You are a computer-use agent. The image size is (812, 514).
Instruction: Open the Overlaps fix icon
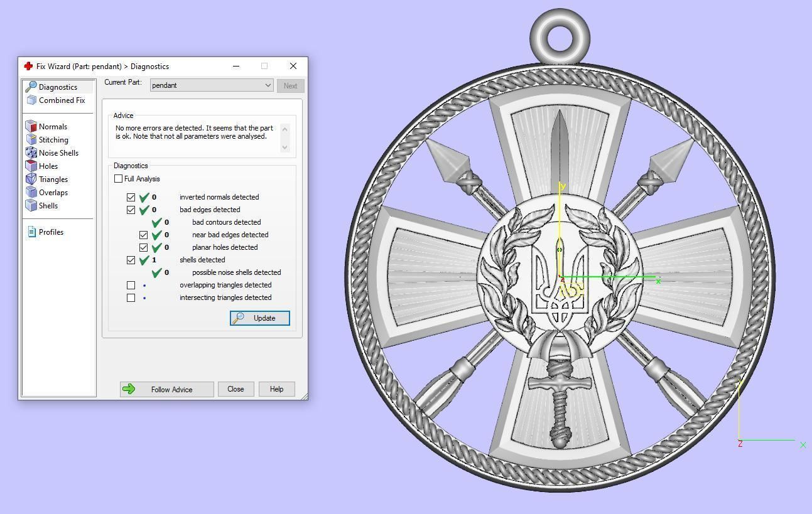click(31, 192)
